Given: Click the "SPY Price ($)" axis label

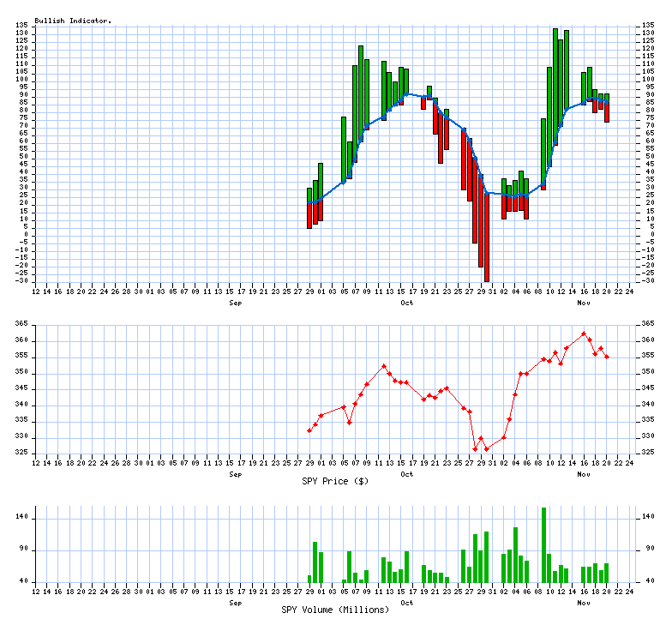Looking at the screenshot, I should tap(335, 481).
